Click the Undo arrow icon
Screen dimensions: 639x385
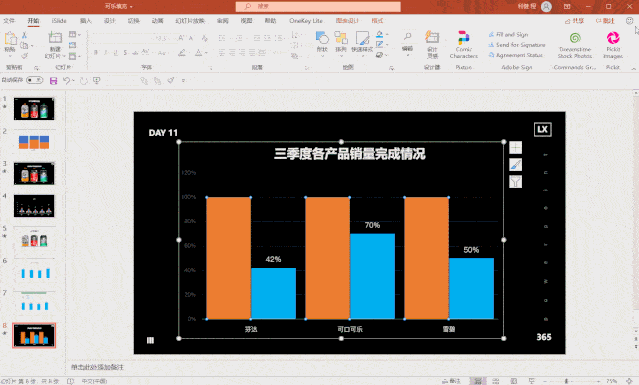(66, 81)
